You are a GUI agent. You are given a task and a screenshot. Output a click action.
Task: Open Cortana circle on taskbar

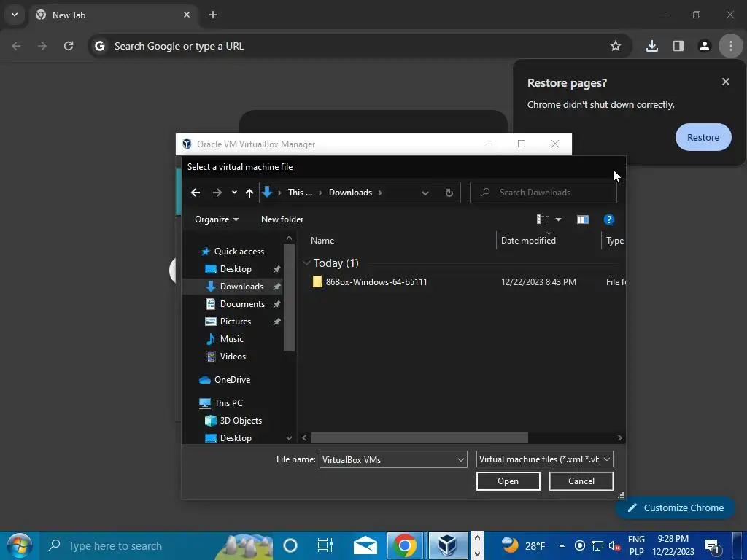pos(290,545)
